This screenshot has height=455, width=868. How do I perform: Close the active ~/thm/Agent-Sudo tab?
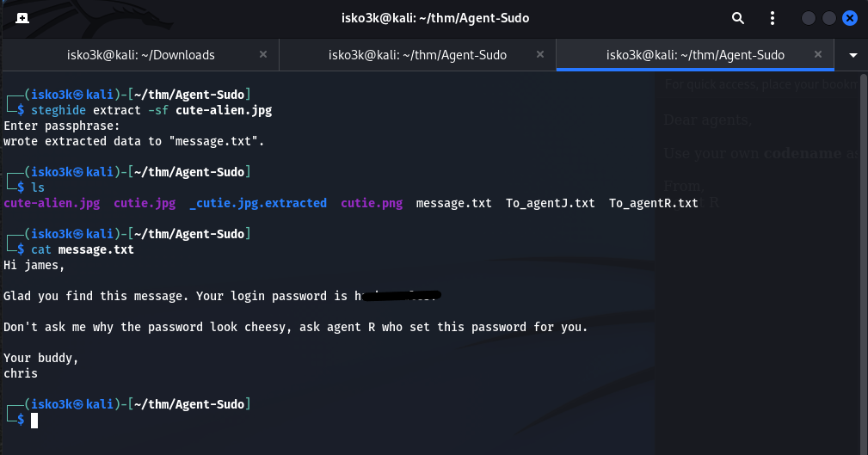(x=819, y=55)
